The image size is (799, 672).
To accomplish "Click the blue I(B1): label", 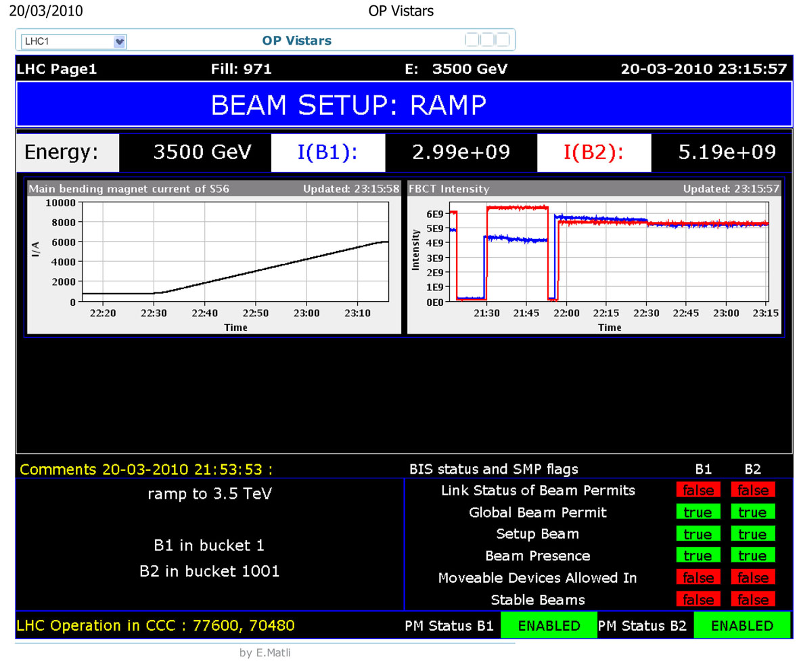I will tap(327, 152).
